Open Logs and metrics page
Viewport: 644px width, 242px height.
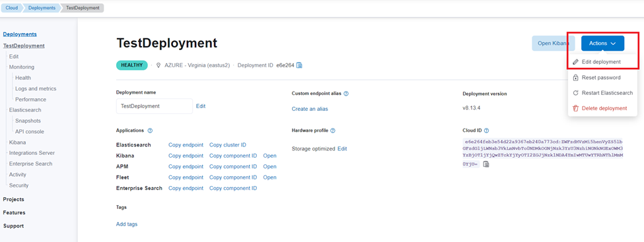coord(36,88)
